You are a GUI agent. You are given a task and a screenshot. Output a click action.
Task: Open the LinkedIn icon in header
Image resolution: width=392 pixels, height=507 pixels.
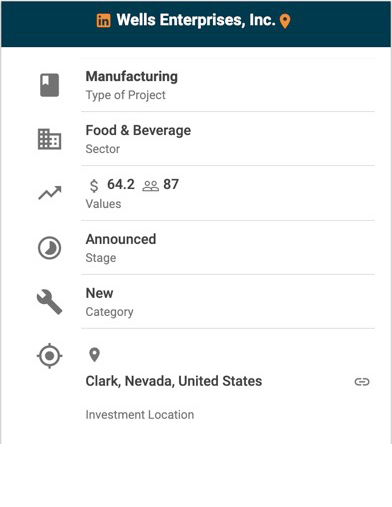coord(103,21)
